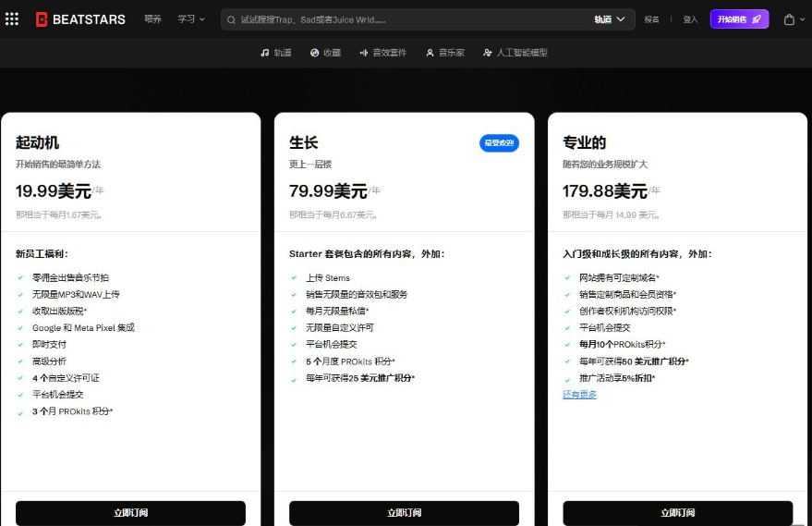This screenshot has width=812, height=526.
Task: Click the 开始销售 button
Action: (740, 19)
